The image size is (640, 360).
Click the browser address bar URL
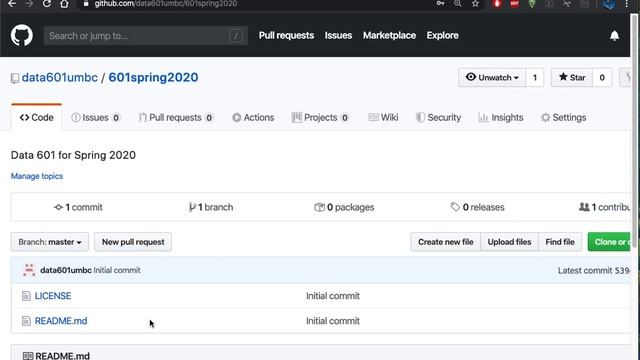pyautogui.click(x=166, y=4)
